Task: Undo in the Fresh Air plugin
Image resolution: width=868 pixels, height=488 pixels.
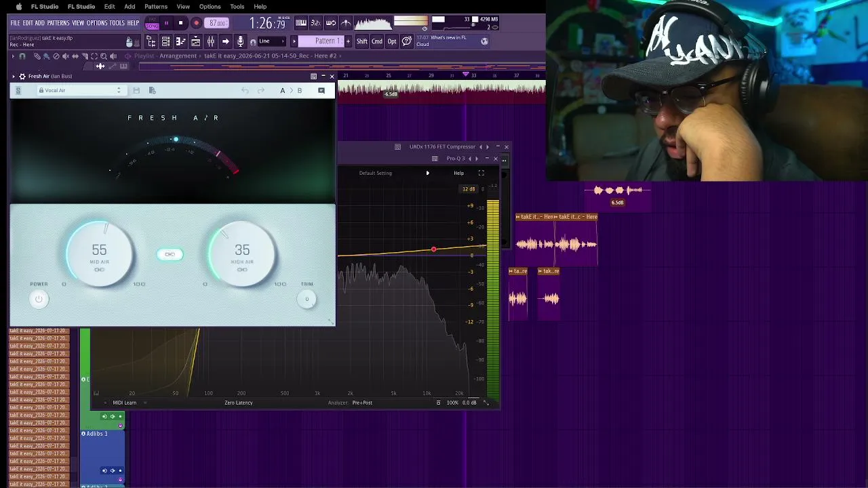Action: pos(245,90)
